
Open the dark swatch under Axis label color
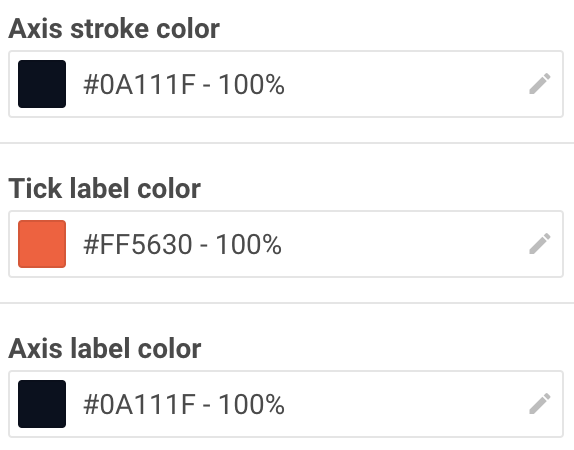click(42, 404)
